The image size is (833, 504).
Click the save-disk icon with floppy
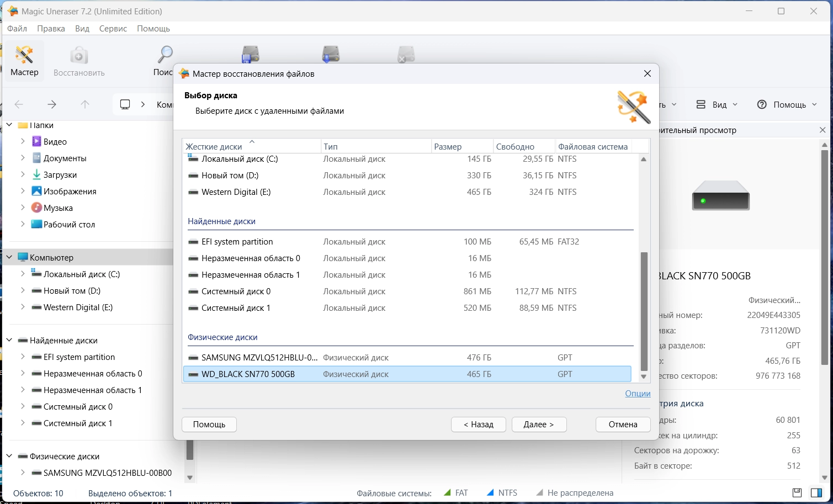251,55
